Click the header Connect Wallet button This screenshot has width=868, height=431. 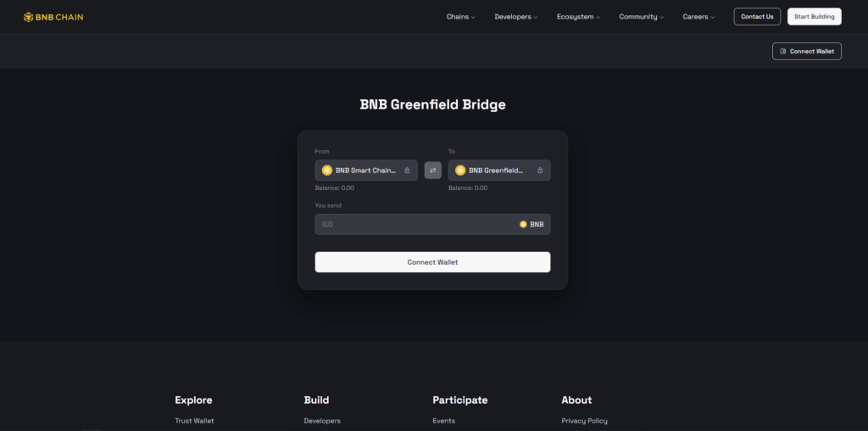coord(807,52)
